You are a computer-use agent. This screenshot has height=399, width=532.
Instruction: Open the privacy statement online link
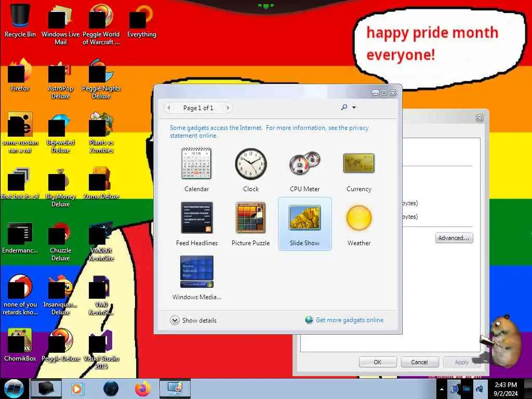[x=270, y=131]
